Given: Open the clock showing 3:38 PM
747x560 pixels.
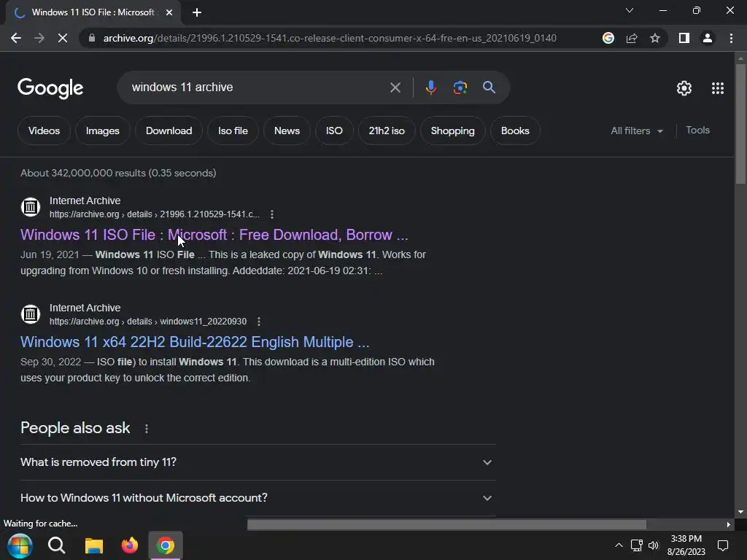Looking at the screenshot, I should click(x=686, y=545).
